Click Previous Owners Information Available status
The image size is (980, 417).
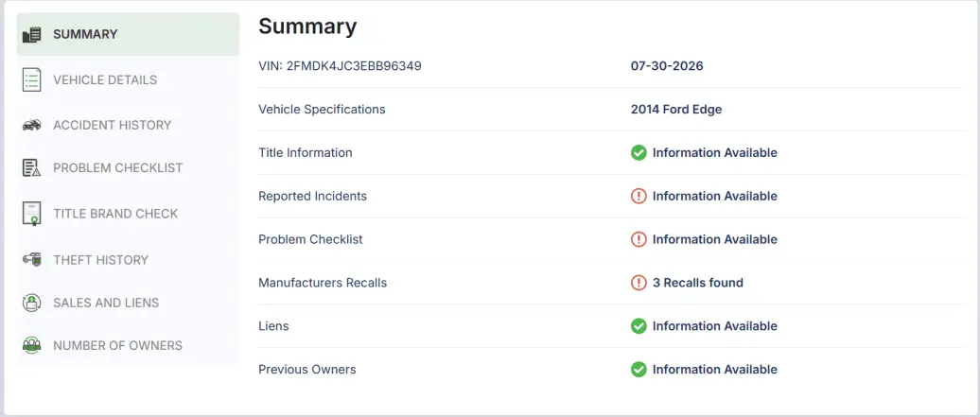(x=715, y=370)
